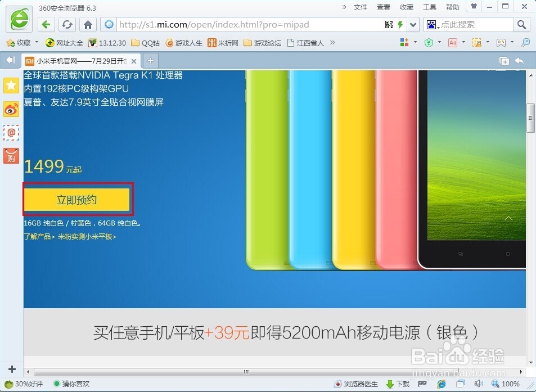Click the QR code icon in address bar
536x392 pixels.
click(389, 25)
